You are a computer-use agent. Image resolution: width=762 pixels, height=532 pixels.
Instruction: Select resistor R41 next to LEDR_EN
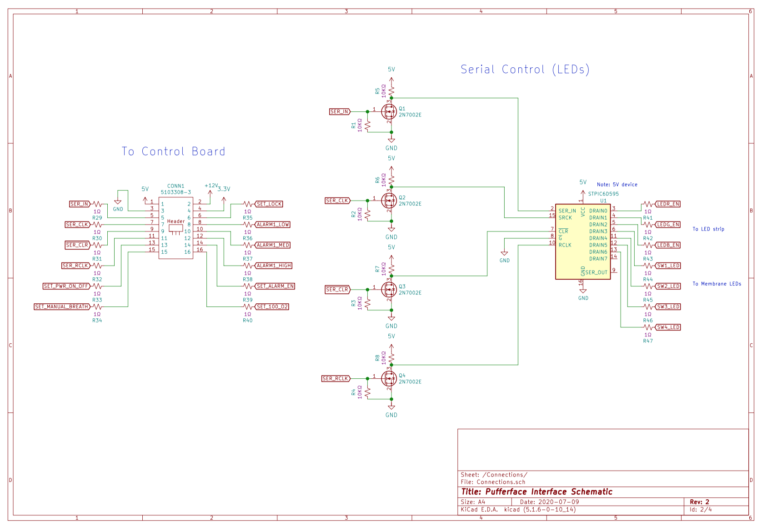[x=648, y=204]
